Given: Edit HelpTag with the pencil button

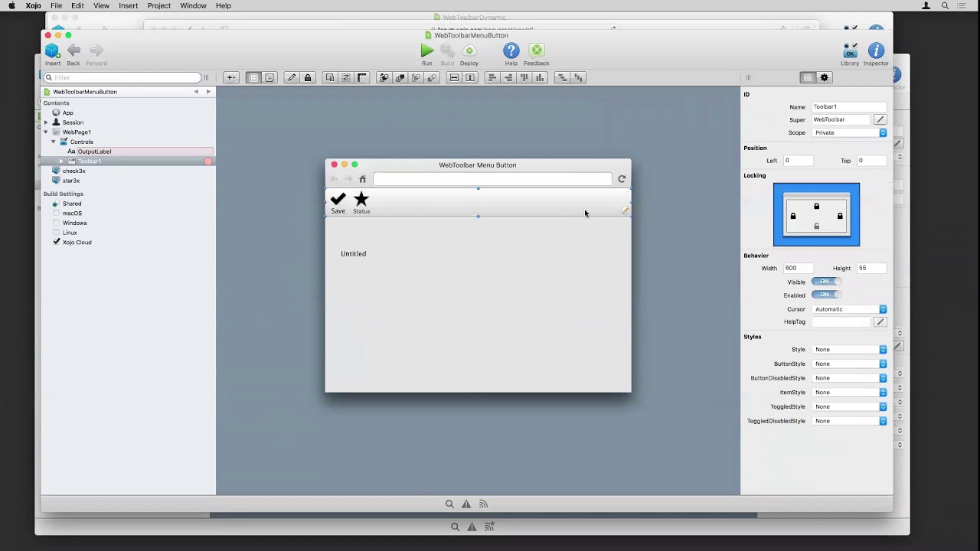Looking at the screenshot, I should [880, 322].
